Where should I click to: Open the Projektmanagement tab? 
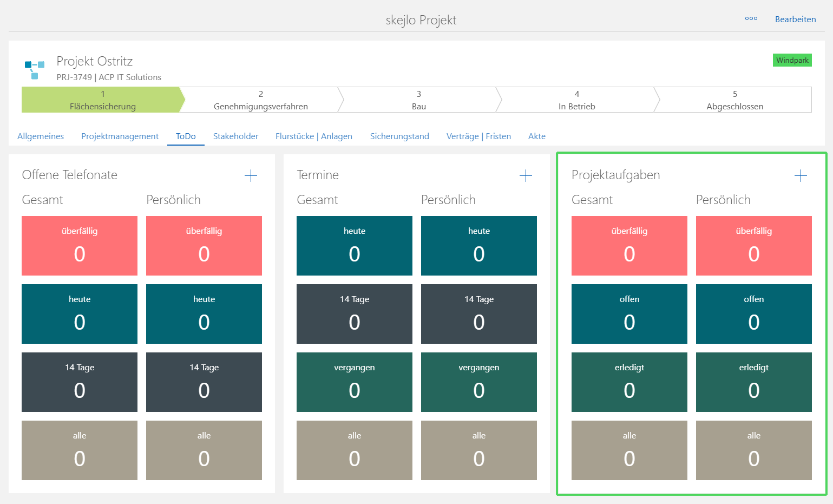pos(120,136)
